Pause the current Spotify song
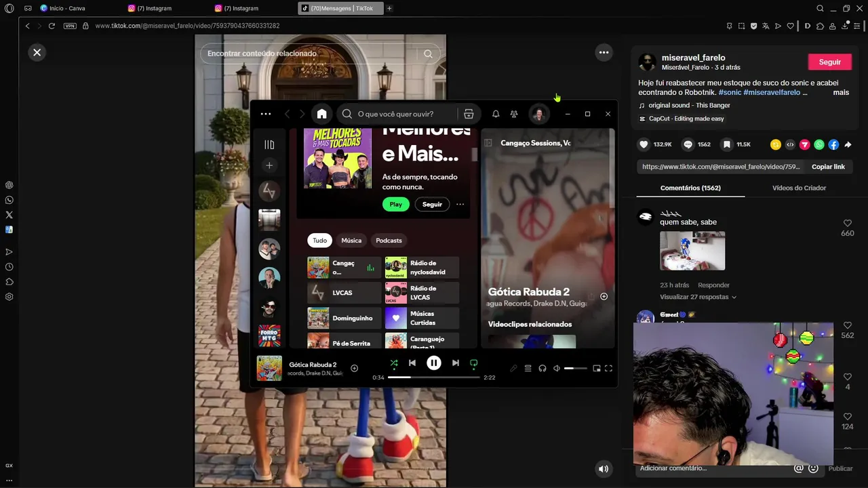868x488 pixels. point(434,363)
